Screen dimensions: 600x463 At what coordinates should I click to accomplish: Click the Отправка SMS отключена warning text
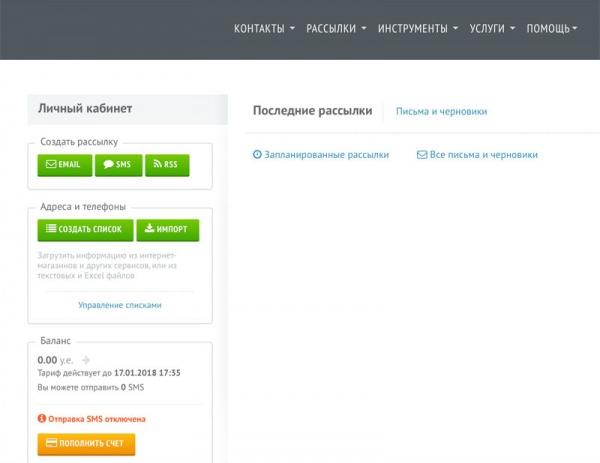click(x=98, y=419)
